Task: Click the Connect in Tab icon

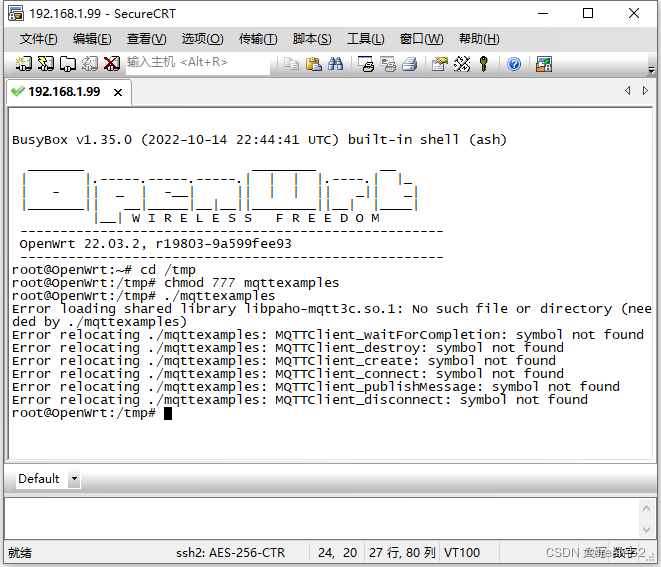Action: (67, 64)
